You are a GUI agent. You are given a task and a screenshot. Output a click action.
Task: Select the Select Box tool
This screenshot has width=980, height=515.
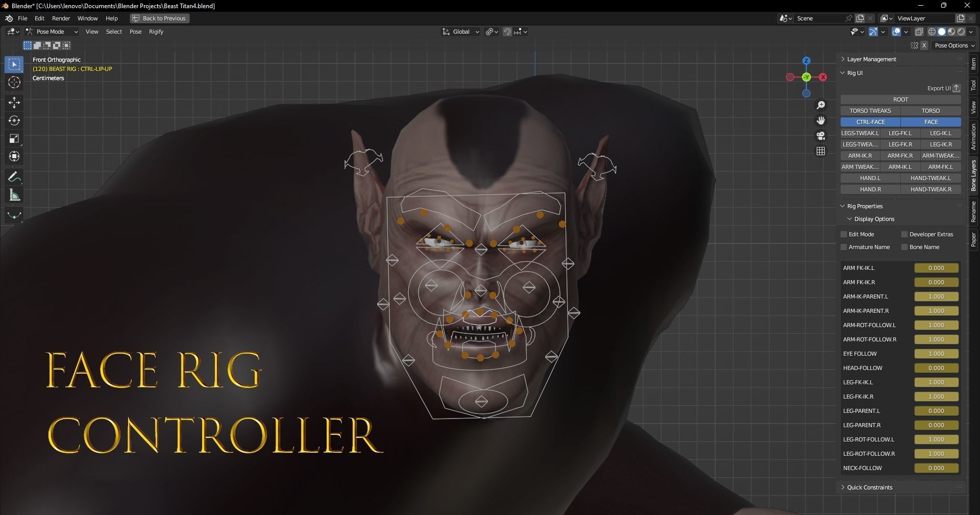[14, 64]
